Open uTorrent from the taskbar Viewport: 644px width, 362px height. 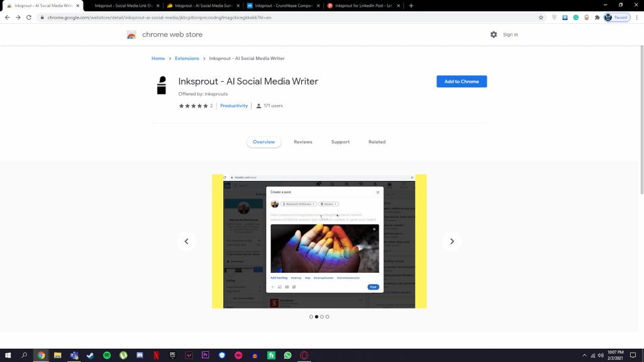coord(123,356)
